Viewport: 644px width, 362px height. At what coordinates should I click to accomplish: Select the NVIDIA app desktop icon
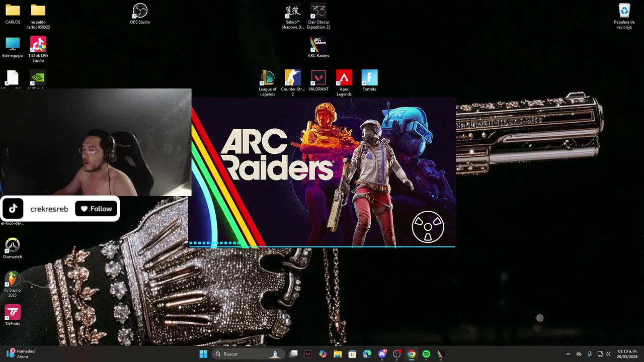38,79
